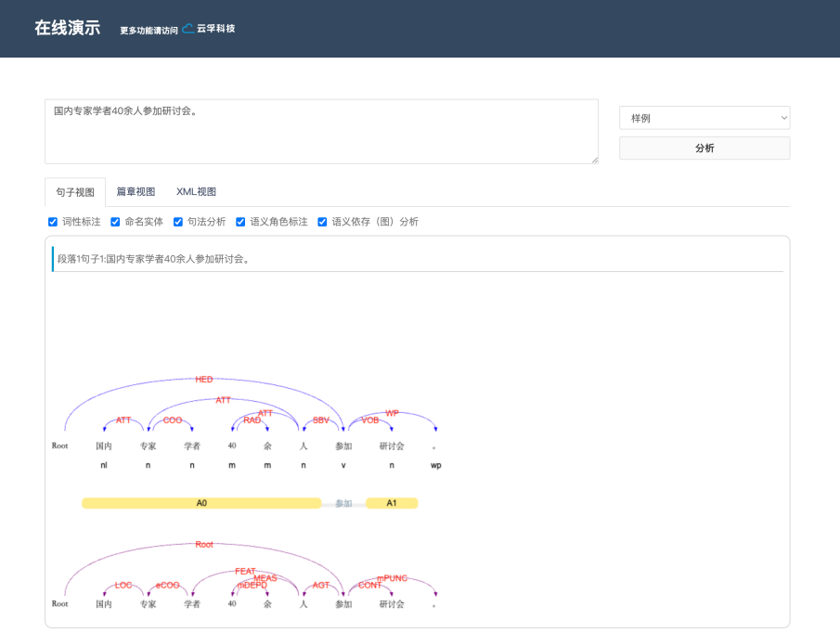Click inside the sentence input text area

click(x=321, y=132)
